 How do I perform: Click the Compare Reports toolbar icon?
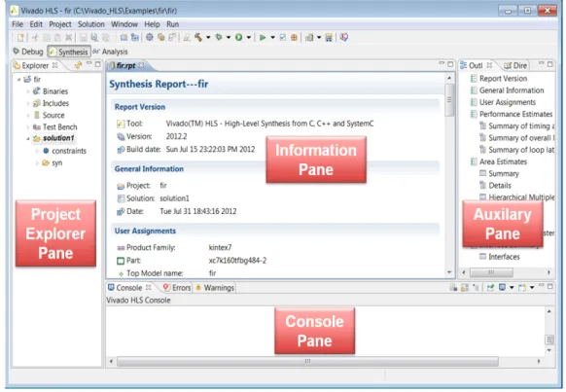(x=329, y=37)
